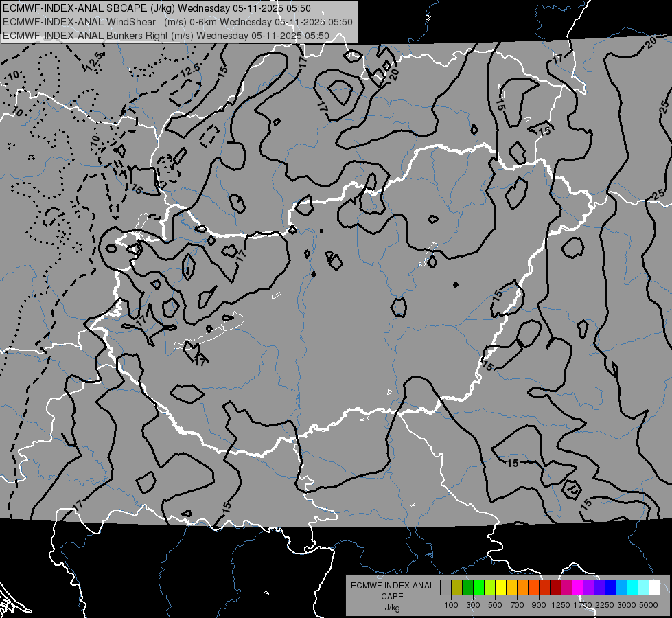The image size is (672, 618).
Task: Click the cyan swatch starting at 3000
Action: (632, 588)
